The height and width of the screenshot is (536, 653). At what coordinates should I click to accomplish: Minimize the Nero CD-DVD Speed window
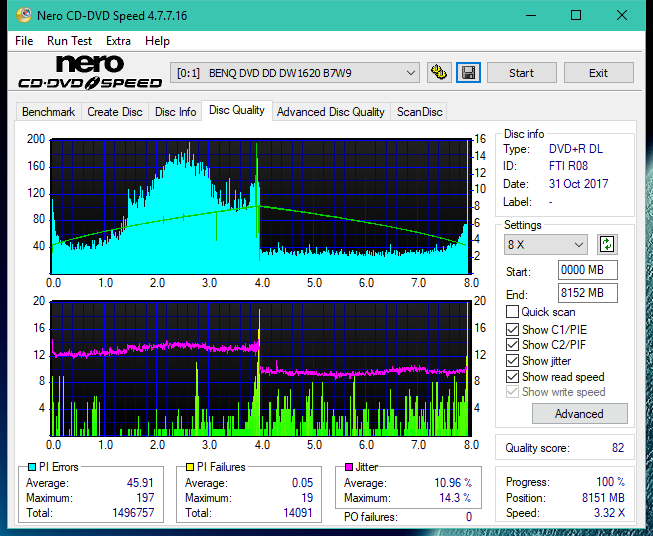click(x=531, y=16)
